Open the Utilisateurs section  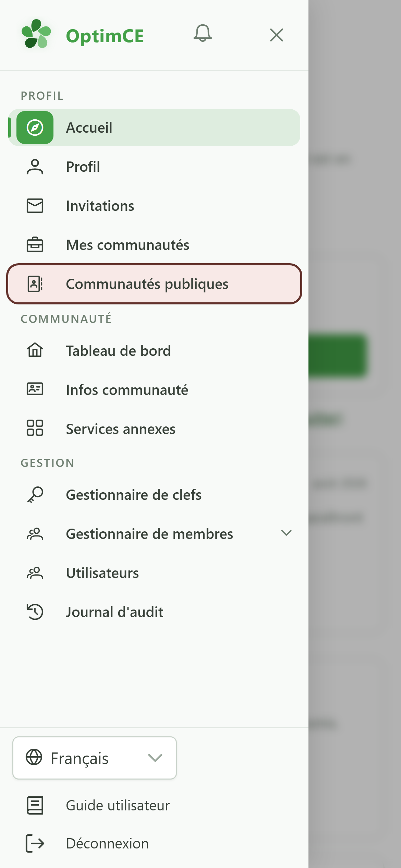(x=154, y=573)
